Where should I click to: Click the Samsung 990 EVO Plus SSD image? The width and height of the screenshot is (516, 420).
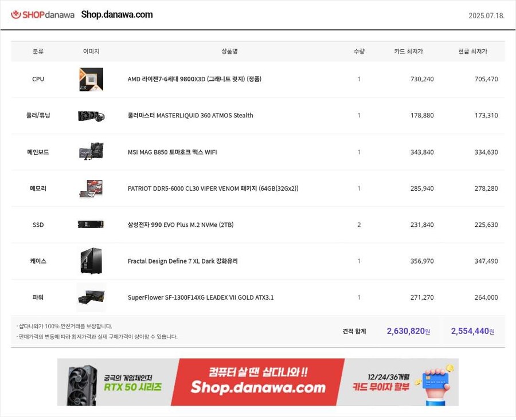(x=91, y=224)
